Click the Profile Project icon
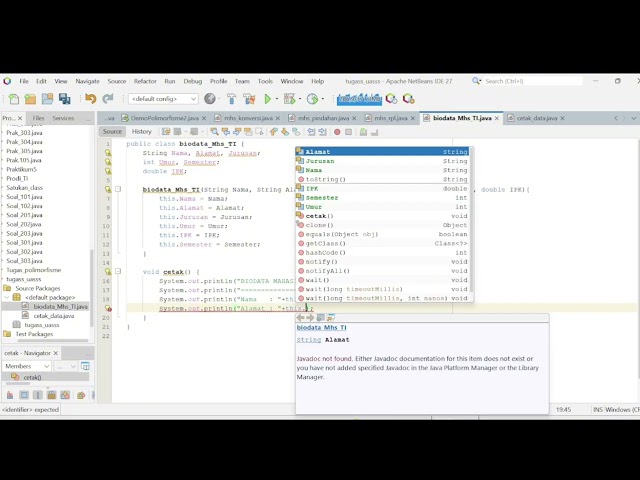Screen dimensions: 640x480 (x=312, y=99)
